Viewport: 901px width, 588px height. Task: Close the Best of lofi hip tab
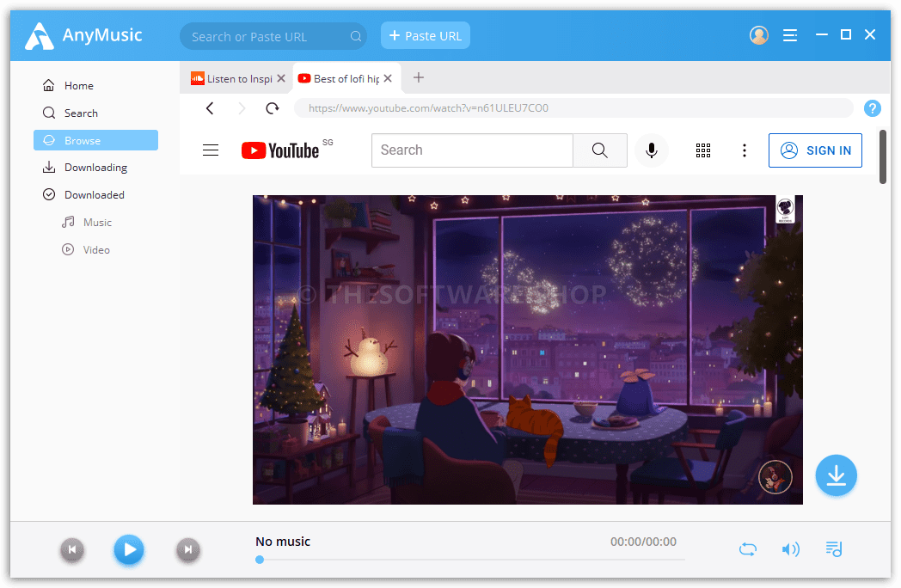[388, 78]
